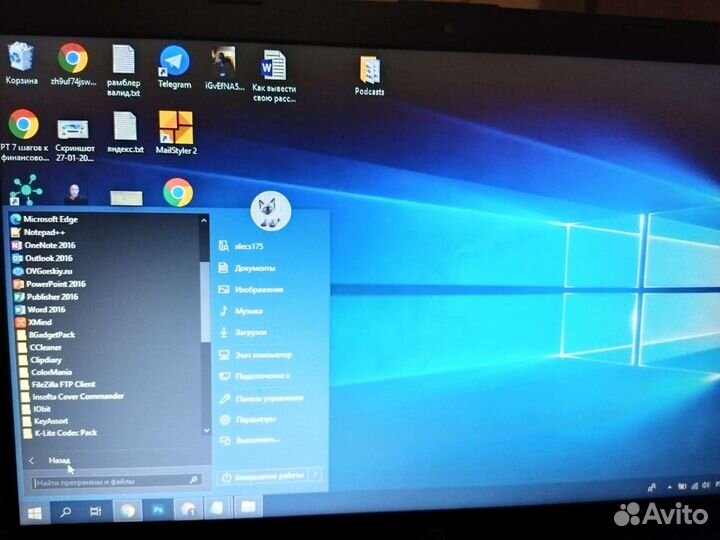The width and height of the screenshot is (720, 540).
Task: Open Выполнить run dialog entry
Action: pos(250,440)
